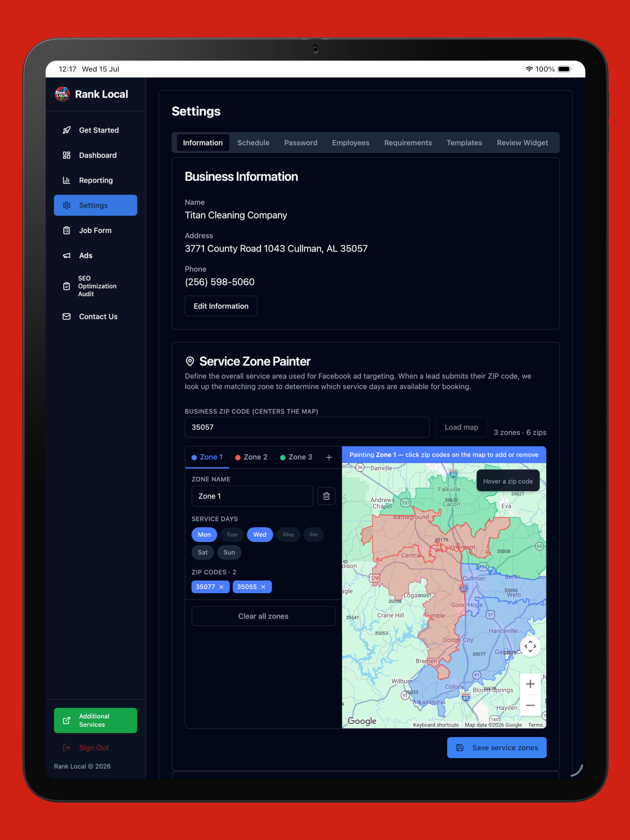Focus the business zip code field
Viewport: 630px width, 840px height.
307,427
